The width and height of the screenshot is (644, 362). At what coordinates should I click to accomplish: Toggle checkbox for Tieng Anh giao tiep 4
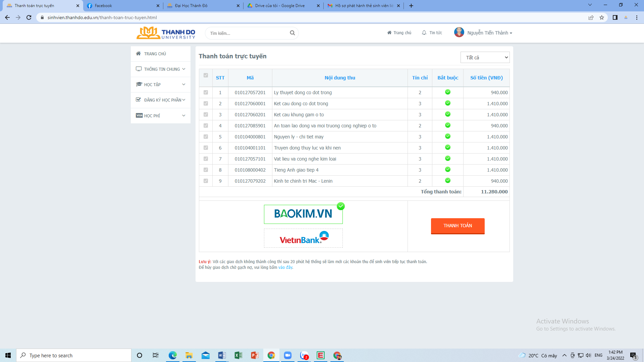tap(206, 170)
